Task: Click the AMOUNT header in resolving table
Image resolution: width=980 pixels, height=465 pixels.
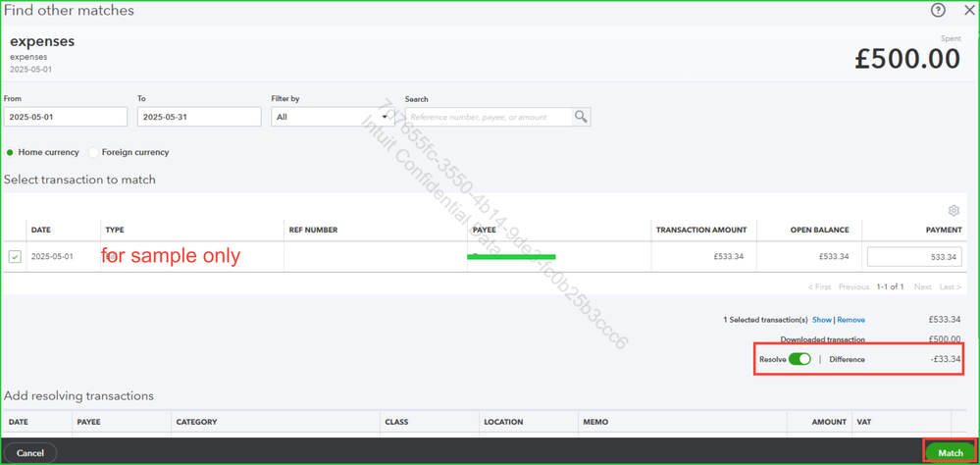Action: [829, 422]
